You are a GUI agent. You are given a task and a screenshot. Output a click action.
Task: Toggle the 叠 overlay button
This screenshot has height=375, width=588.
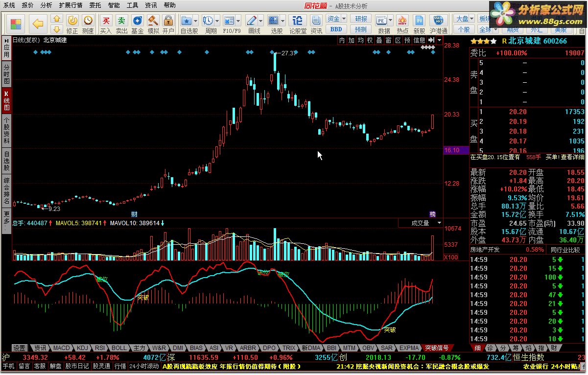point(379,40)
